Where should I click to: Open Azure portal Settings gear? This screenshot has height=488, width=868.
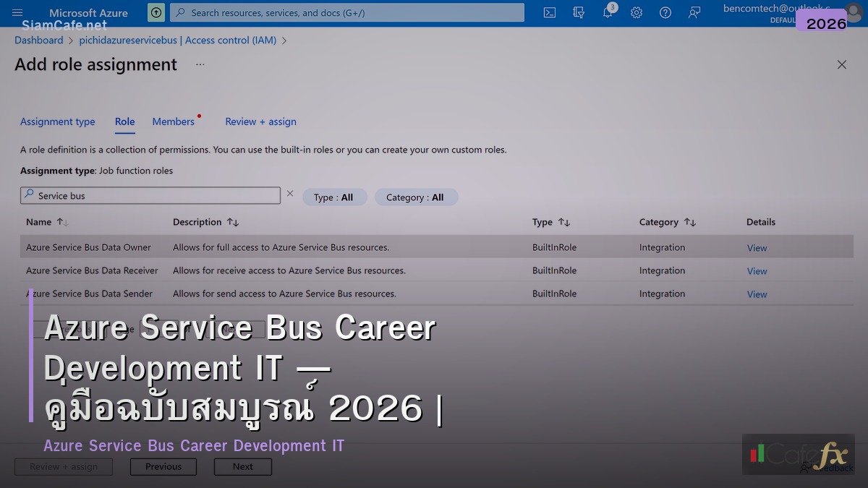click(x=637, y=12)
